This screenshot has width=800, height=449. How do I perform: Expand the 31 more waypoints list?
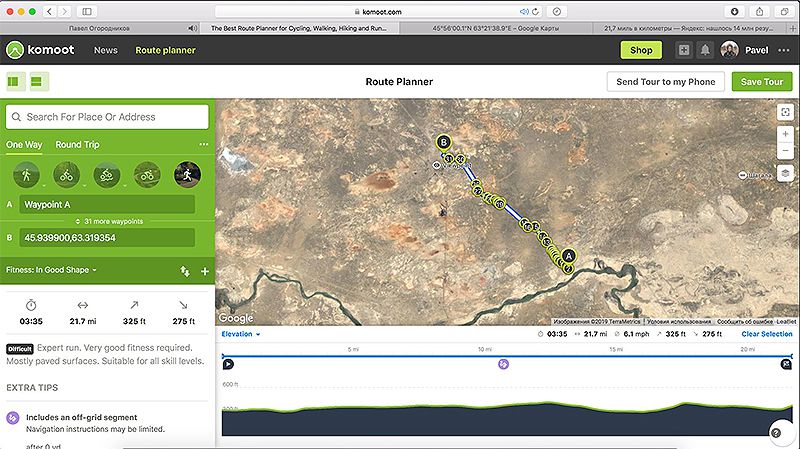(x=107, y=221)
